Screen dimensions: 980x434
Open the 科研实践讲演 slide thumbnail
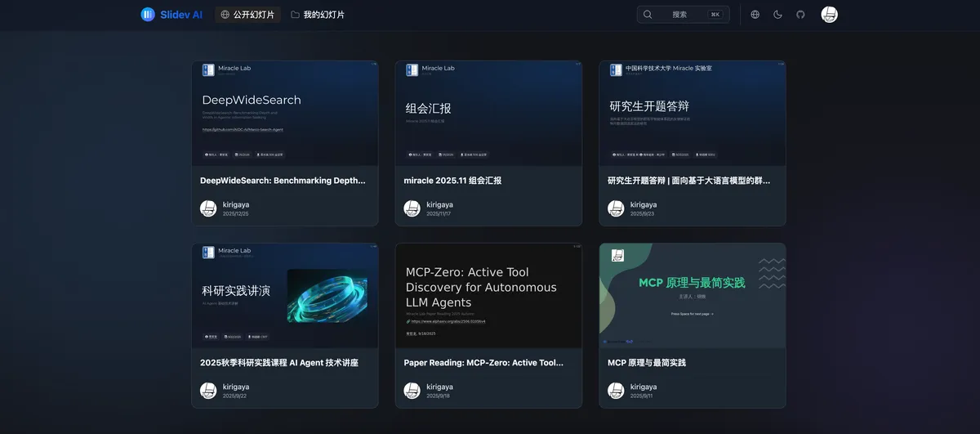click(285, 295)
